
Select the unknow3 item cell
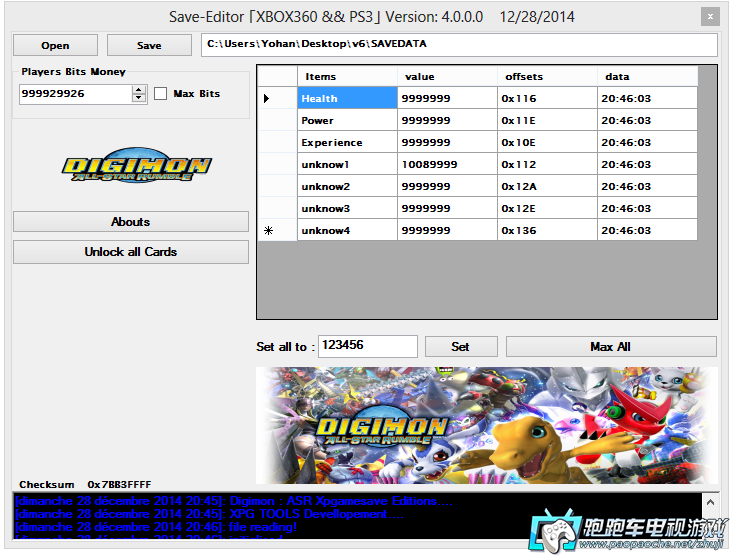click(x=347, y=209)
